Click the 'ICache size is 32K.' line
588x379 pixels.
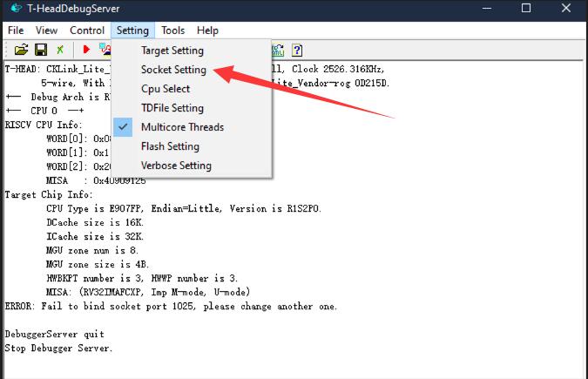pyautogui.click(x=95, y=236)
